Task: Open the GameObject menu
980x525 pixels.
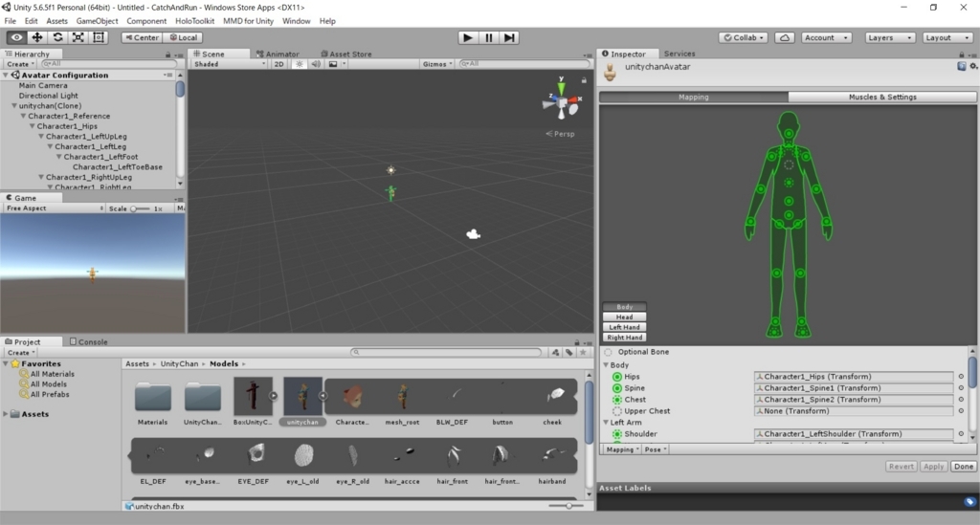Action: [97, 21]
